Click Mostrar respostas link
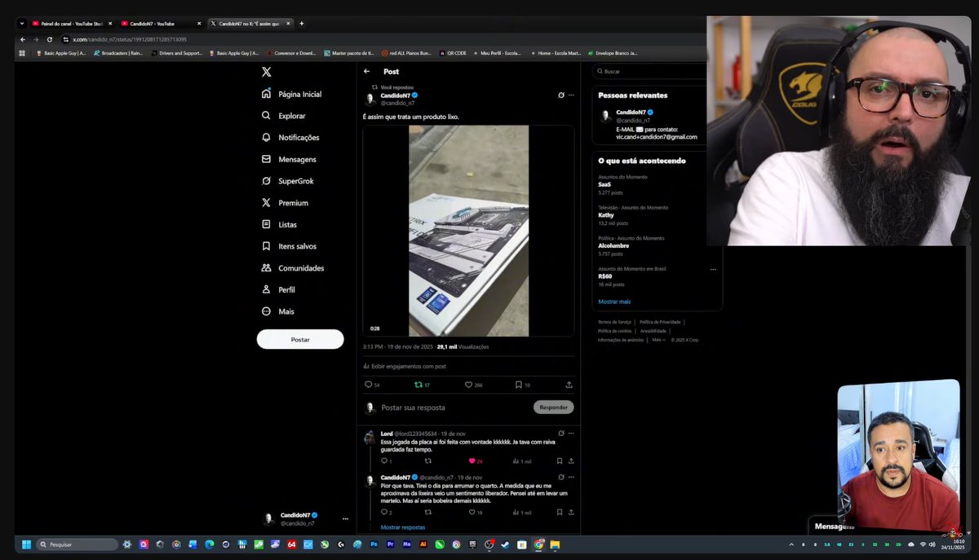 coord(402,527)
